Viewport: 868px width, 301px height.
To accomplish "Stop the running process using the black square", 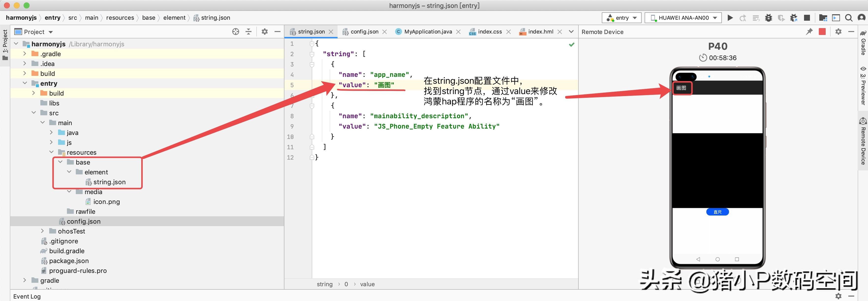I will click(x=807, y=18).
